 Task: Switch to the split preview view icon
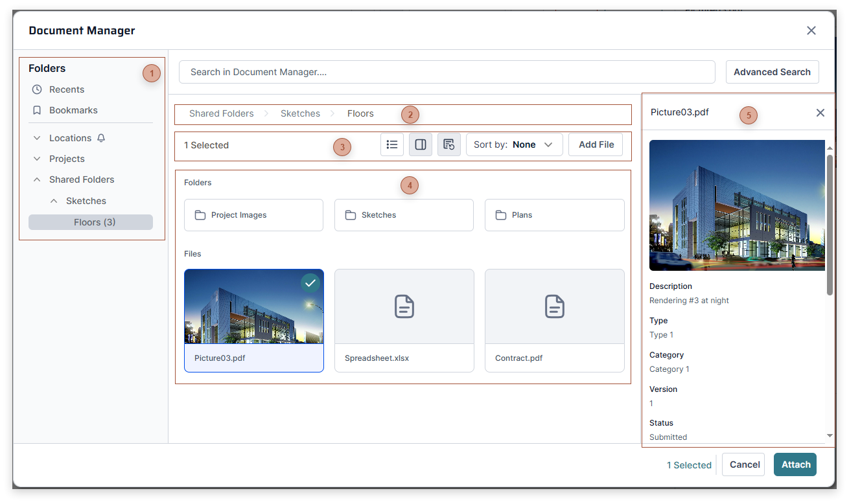(x=420, y=144)
